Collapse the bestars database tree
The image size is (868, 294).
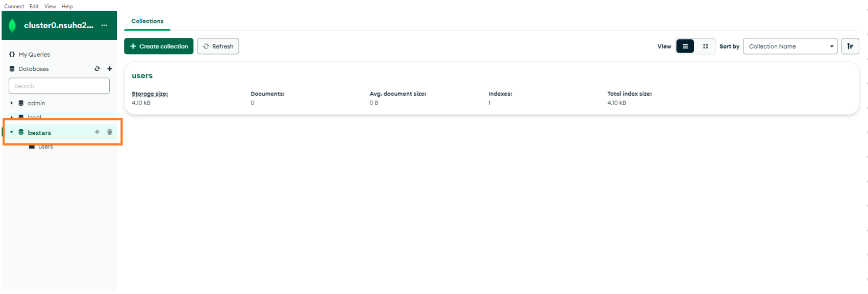(x=12, y=132)
